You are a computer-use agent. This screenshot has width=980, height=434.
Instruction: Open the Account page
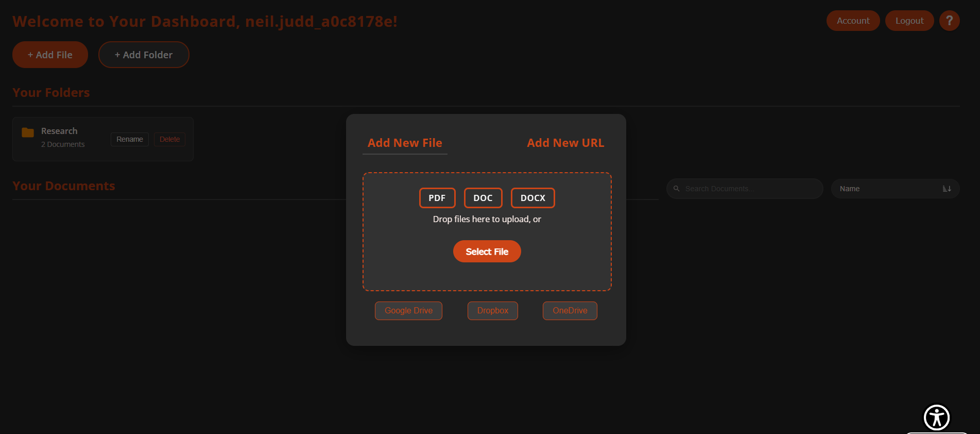[x=853, y=21]
